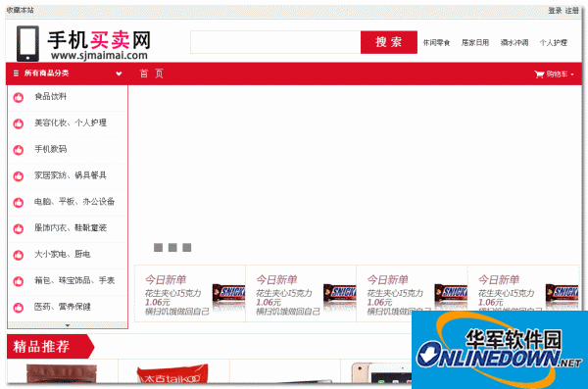Open the 食品饮料 category
Screen dimensions: 588x389
click(x=51, y=96)
